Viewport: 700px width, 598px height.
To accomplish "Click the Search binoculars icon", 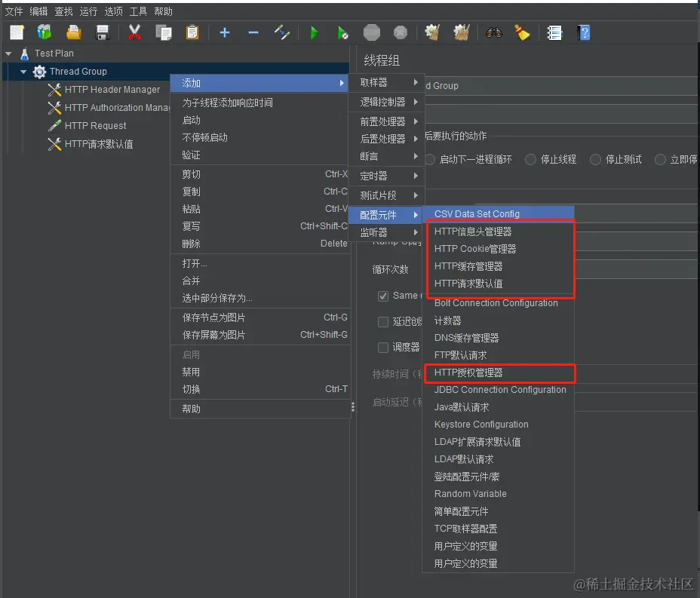I will coord(494,32).
